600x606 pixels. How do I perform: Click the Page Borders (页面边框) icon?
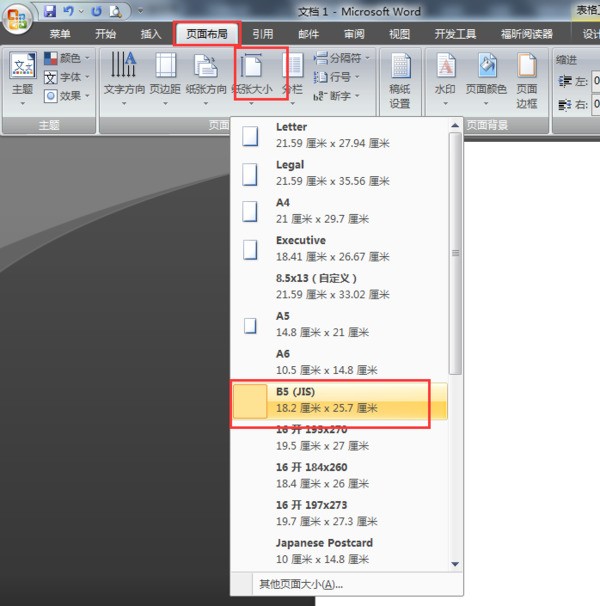click(527, 78)
